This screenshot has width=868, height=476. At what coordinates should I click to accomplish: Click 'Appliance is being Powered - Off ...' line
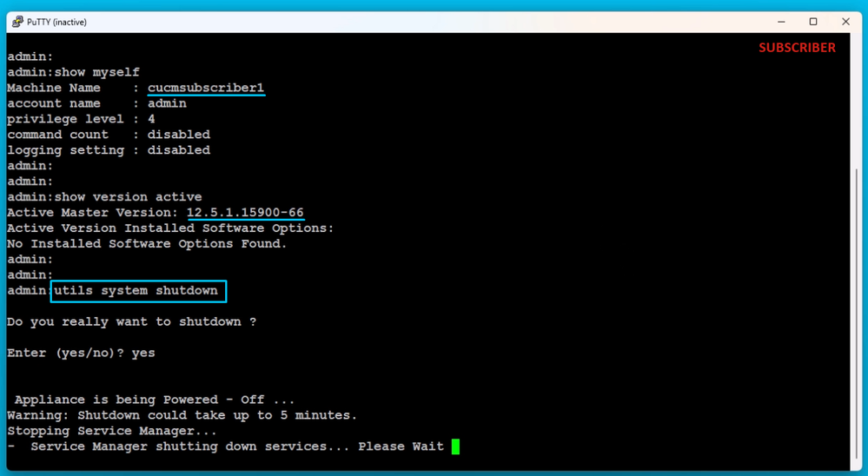click(155, 400)
